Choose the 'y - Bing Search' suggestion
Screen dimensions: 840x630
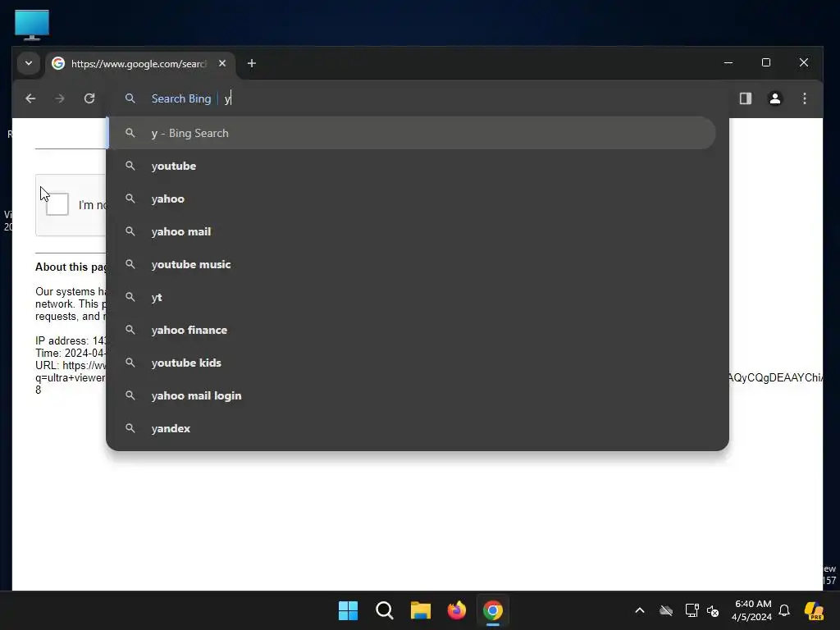pos(411,134)
